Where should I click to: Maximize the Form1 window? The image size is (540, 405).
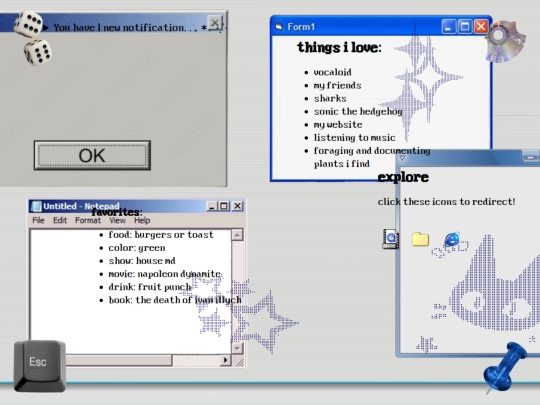click(465, 27)
